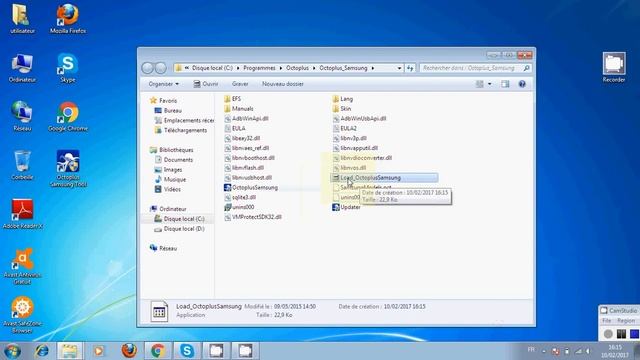The width and height of the screenshot is (640, 360).
Task: Click Chrome icon in taskbar
Action: pyautogui.click(x=158, y=351)
